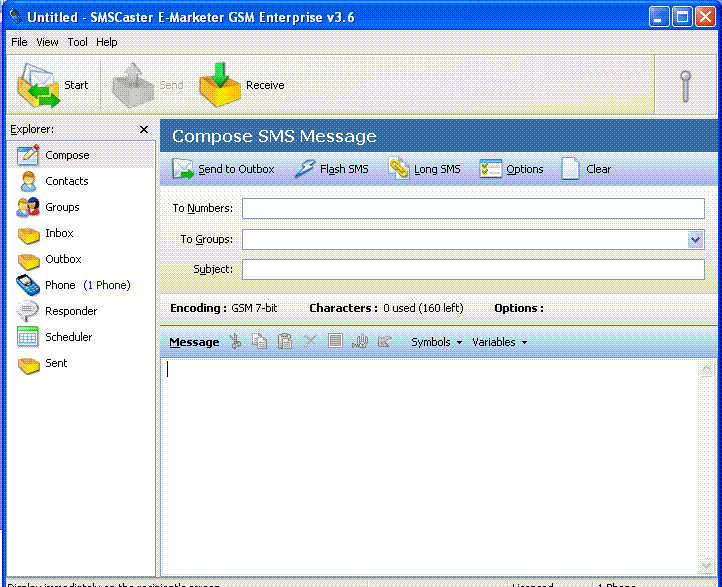Click the Paste clipboard icon in Message toolbar
722x587 pixels.
(285, 342)
